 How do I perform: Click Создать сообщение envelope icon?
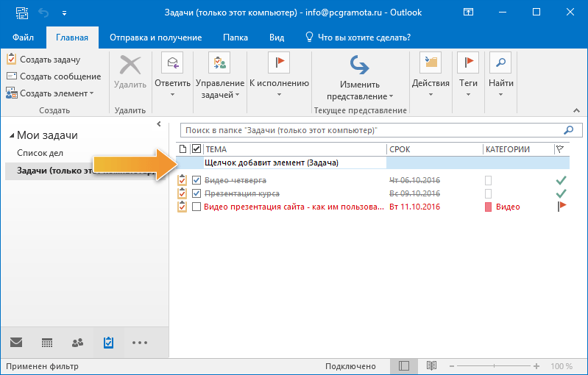click(x=12, y=76)
